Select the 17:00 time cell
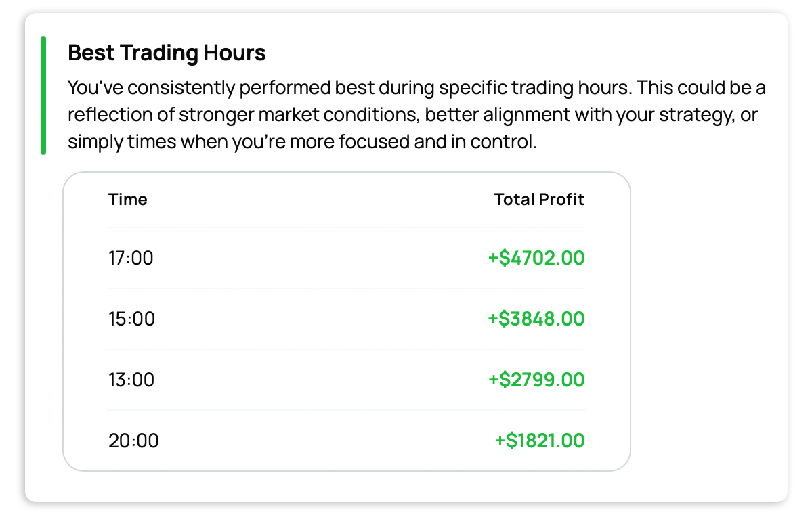The image size is (812, 515). pyautogui.click(x=131, y=258)
